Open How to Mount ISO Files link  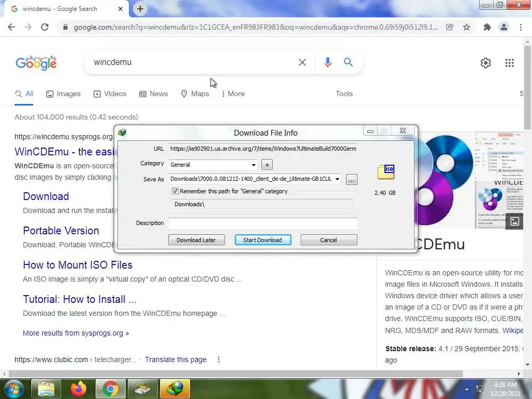click(77, 265)
